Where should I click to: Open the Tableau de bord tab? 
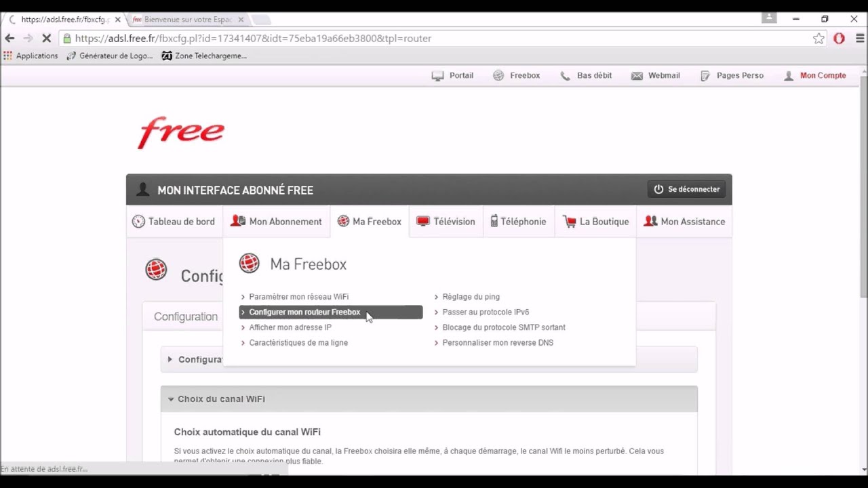click(174, 222)
